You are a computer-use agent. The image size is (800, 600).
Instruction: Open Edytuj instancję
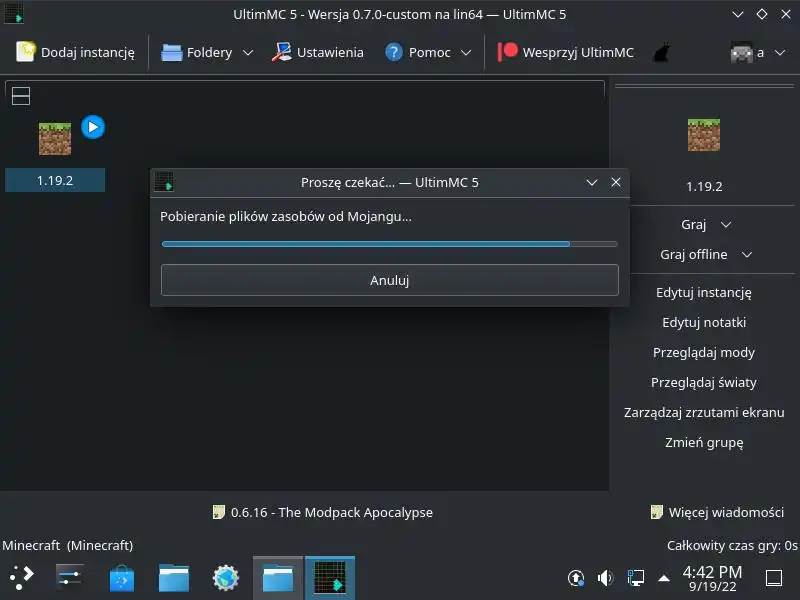click(x=704, y=292)
